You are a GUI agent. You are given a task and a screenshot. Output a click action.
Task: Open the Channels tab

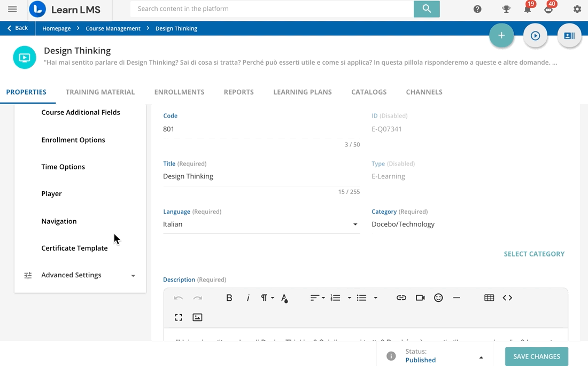point(424,92)
